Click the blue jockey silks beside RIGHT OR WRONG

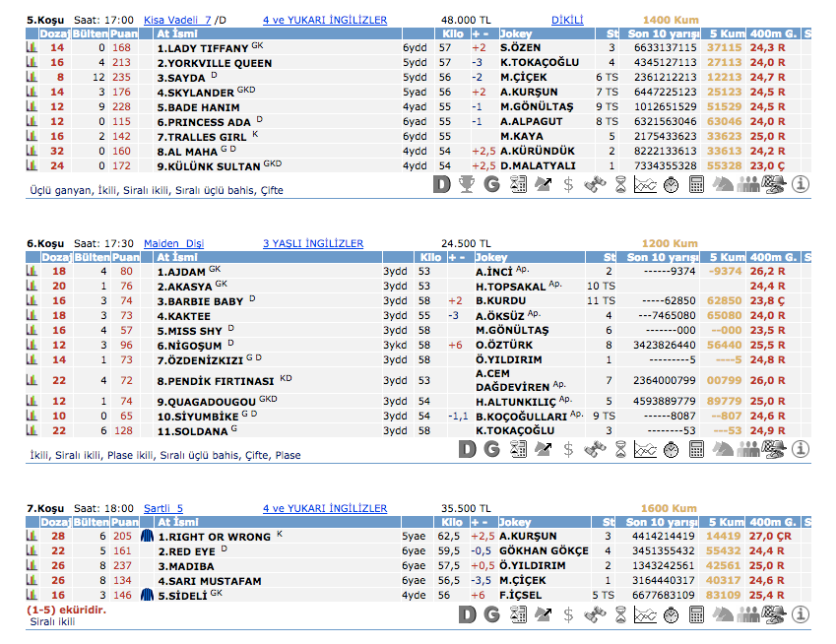pos(147,537)
